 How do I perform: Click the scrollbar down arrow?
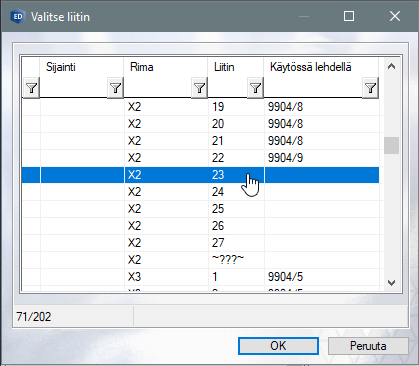pyautogui.click(x=391, y=283)
